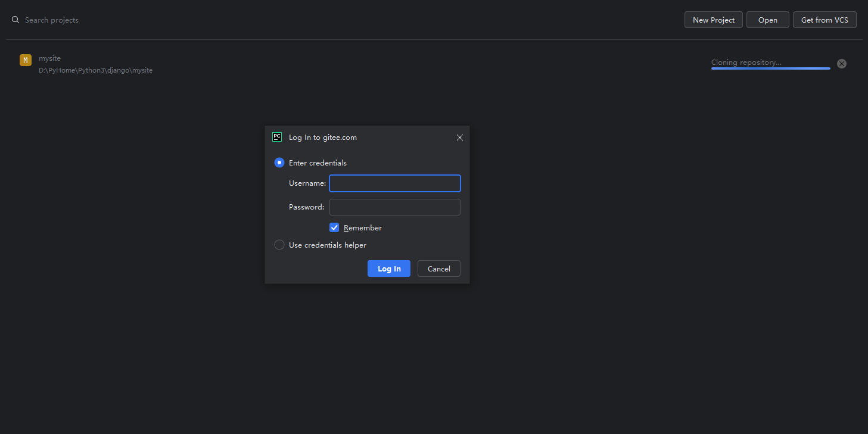Close the Log In to gitee.com dialog
The height and width of the screenshot is (434, 868).
pos(459,138)
